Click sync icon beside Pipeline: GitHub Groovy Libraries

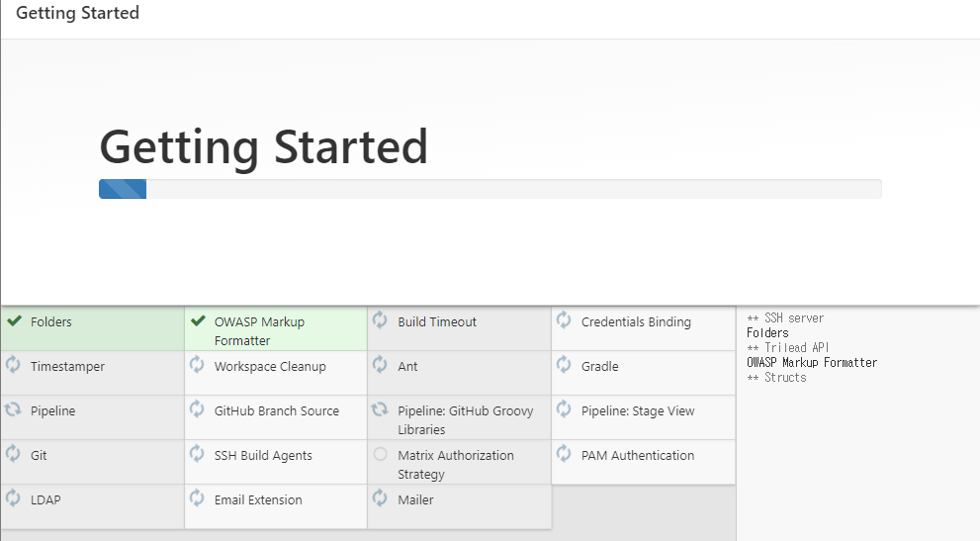point(380,409)
